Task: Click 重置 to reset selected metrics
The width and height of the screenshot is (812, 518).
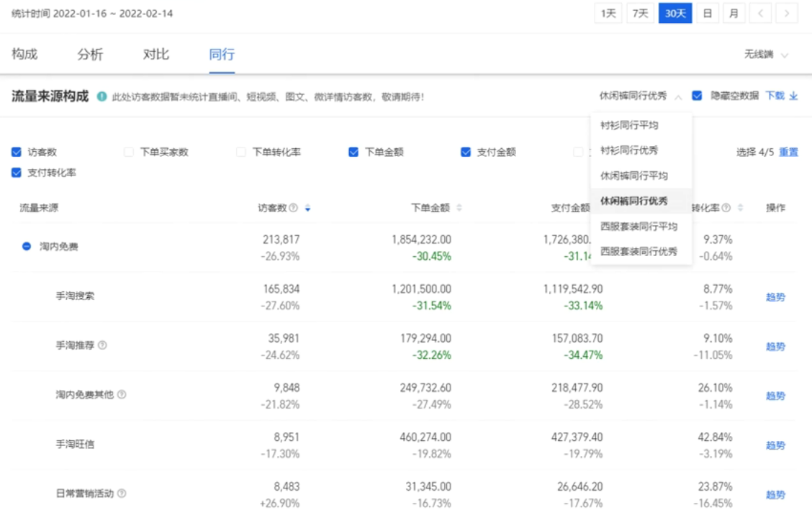Action: coord(788,153)
